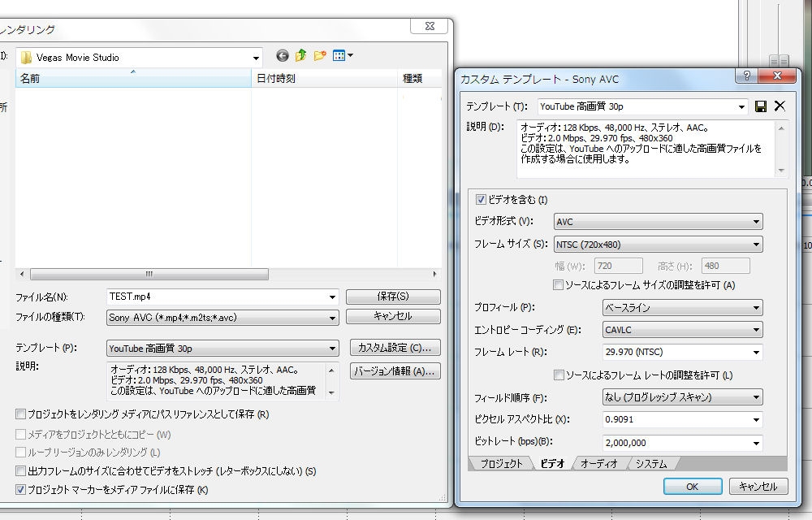Toggle ループ リージョンのみレンダリング checkbox
Image resolution: width=812 pixels, height=520 pixels.
pos(20,452)
